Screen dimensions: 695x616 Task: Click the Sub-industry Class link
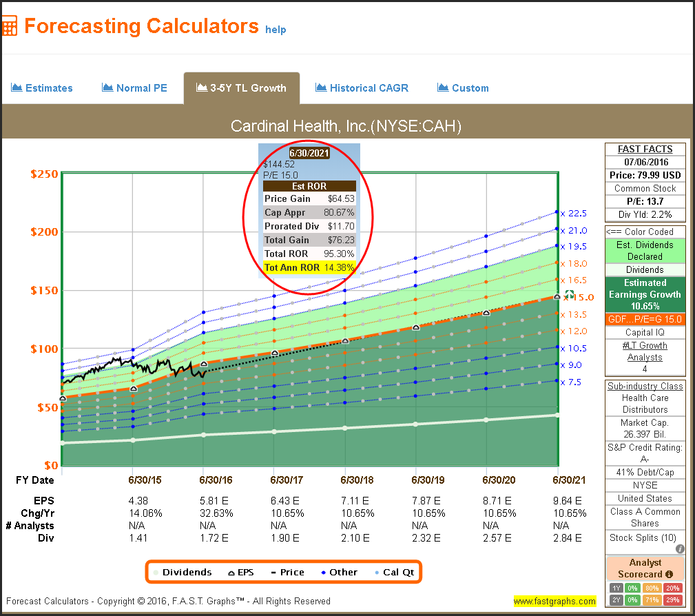coord(645,386)
